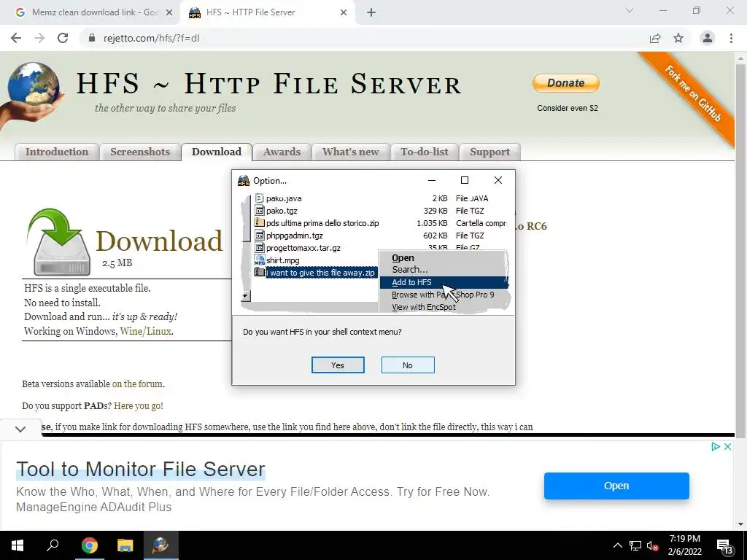747x560 pixels.
Task: Bookmark this page with star icon
Action: [x=678, y=38]
